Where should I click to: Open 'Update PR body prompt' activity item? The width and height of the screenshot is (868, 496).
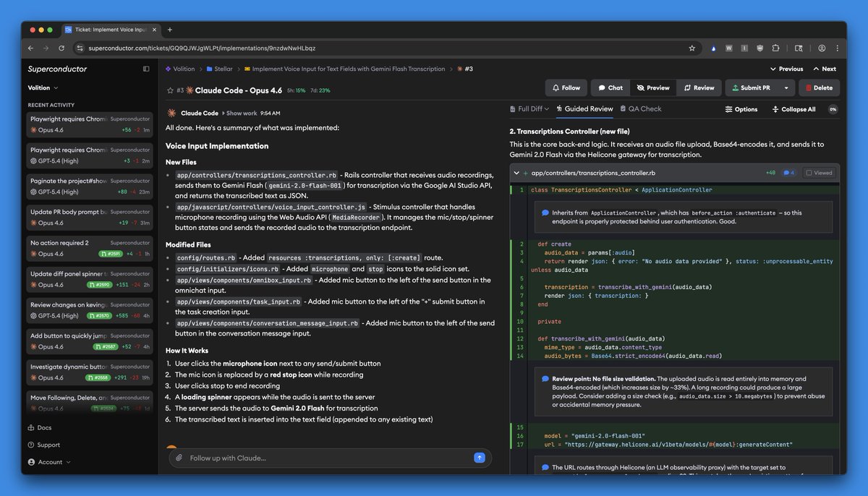click(x=90, y=217)
